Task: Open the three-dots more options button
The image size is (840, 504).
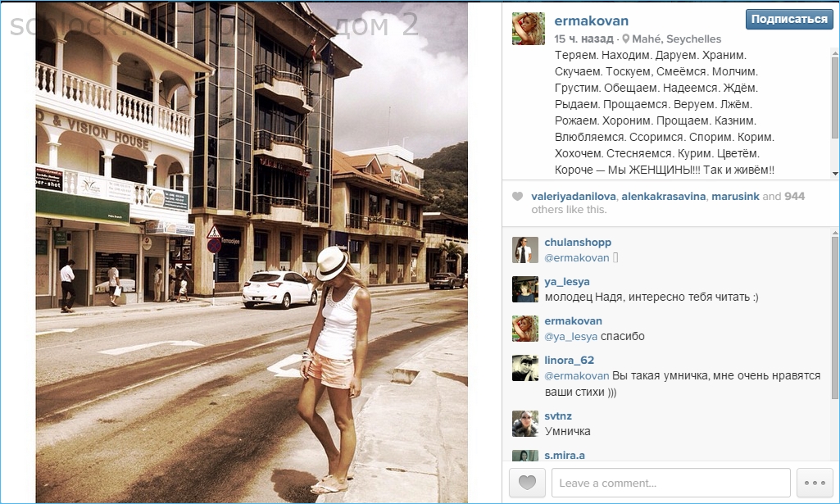Action: [815, 483]
